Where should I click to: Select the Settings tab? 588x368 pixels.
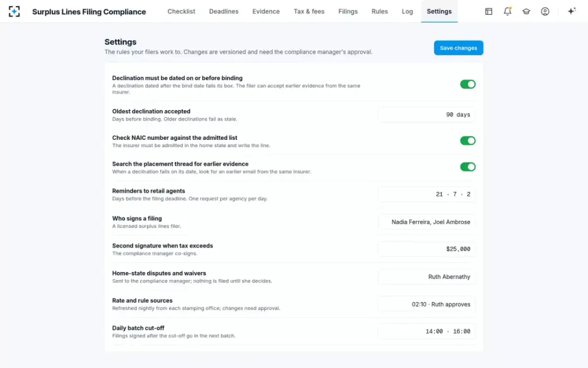point(439,11)
